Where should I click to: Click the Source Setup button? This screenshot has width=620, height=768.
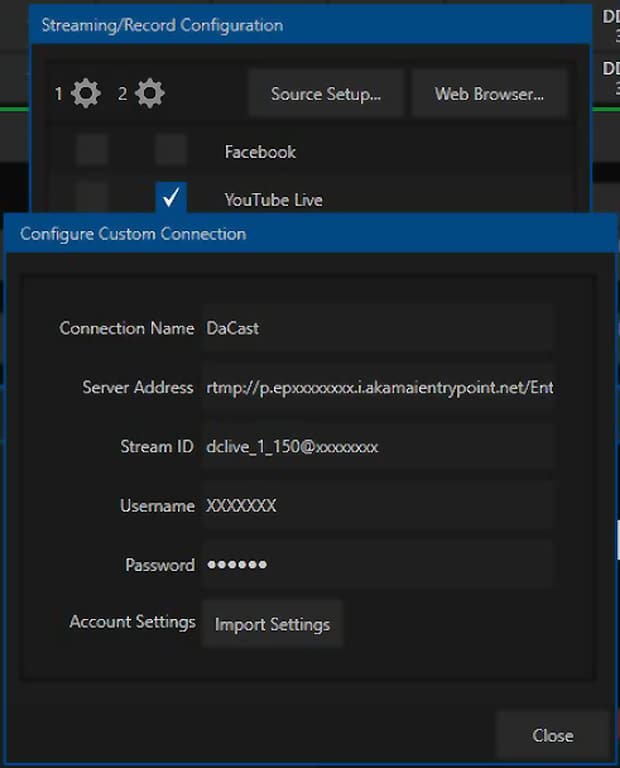326,94
